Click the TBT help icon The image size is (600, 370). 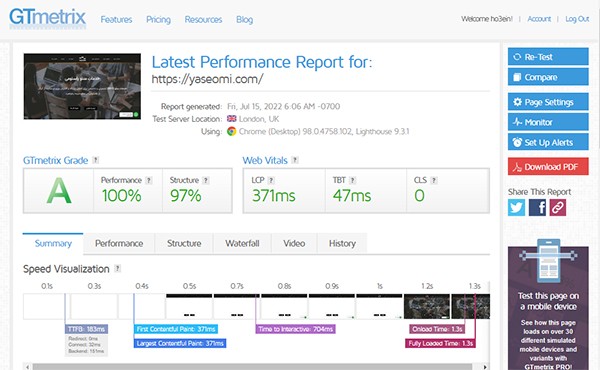coord(352,180)
